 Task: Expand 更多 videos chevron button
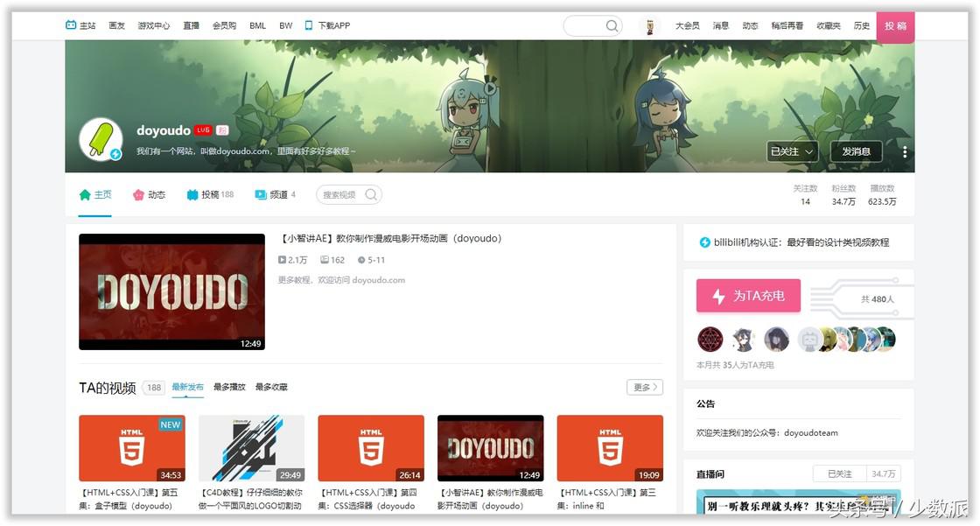coord(644,387)
